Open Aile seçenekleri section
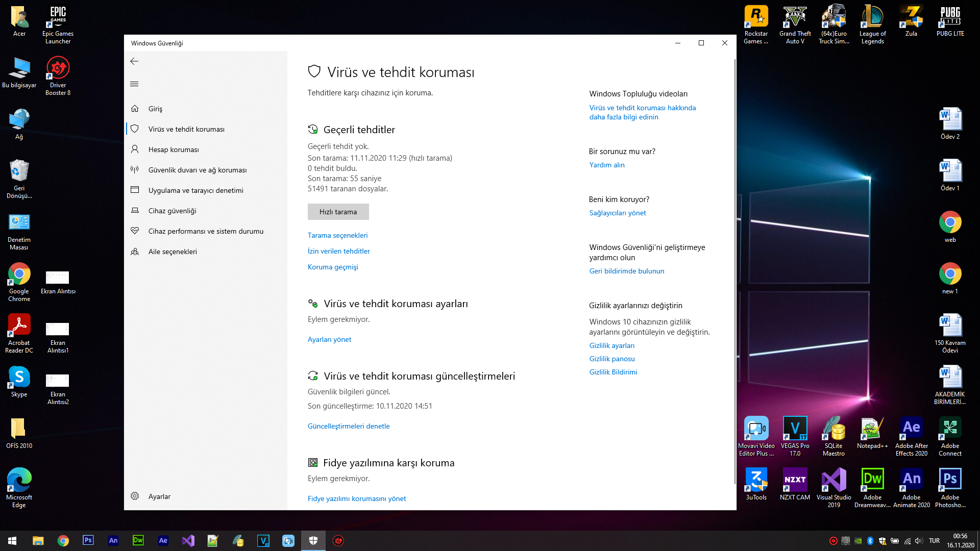Screen dimensions: 980x551 [x=173, y=252]
